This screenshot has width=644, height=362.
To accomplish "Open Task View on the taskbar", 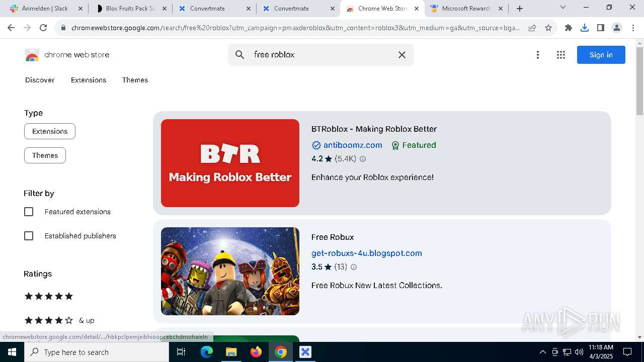I will (181, 352).
